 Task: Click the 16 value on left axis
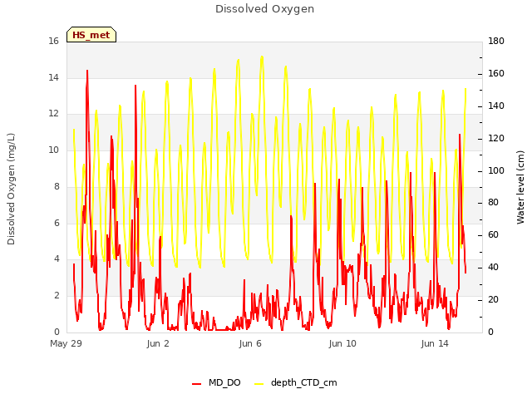53,41
